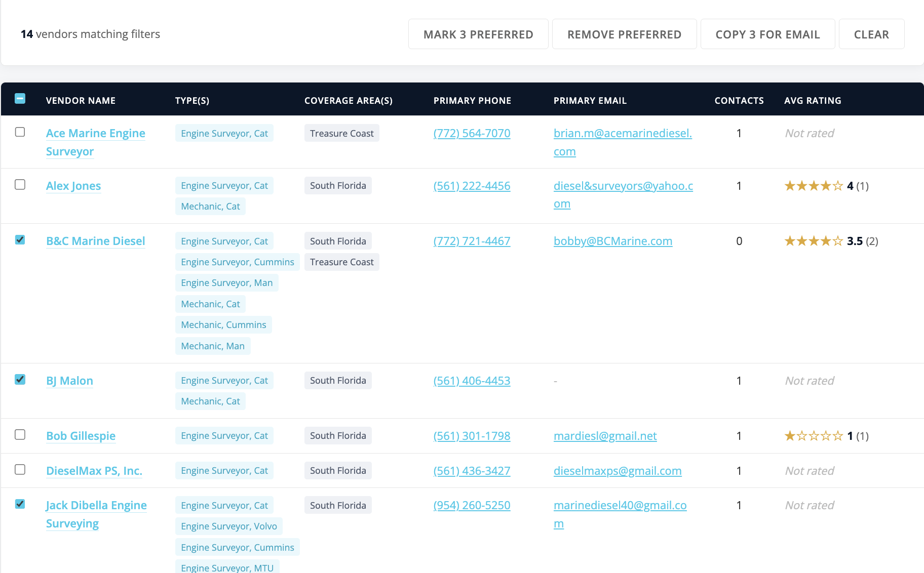The width and height of the screenshot is (924, 573).
Task: Click the Mechanic, Cat tag for Alex Jones
Action: (x=210, y=206)
